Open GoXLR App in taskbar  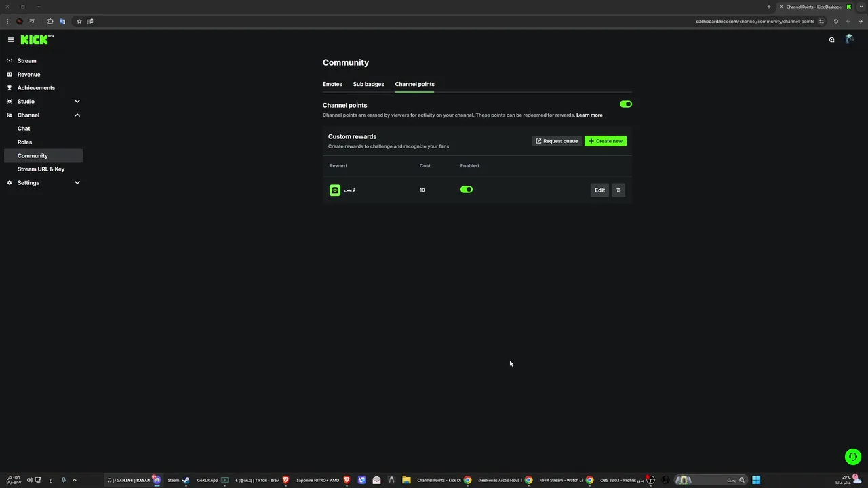pos(213,480)
